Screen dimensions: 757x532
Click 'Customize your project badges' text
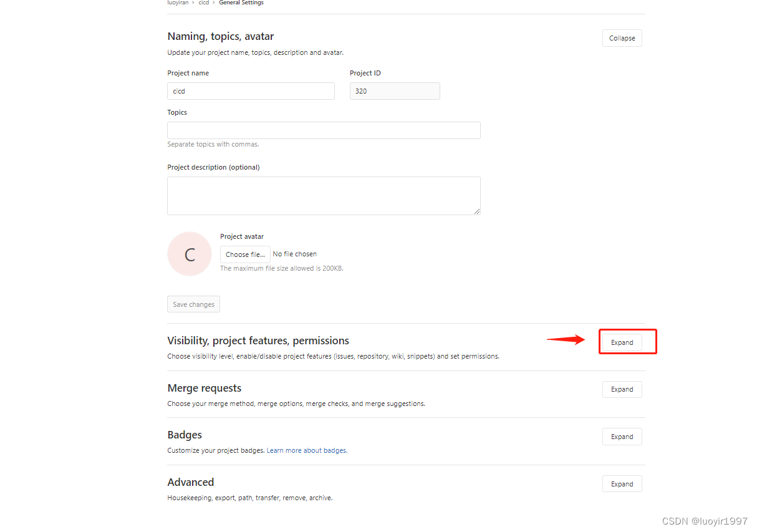point(216,450)
